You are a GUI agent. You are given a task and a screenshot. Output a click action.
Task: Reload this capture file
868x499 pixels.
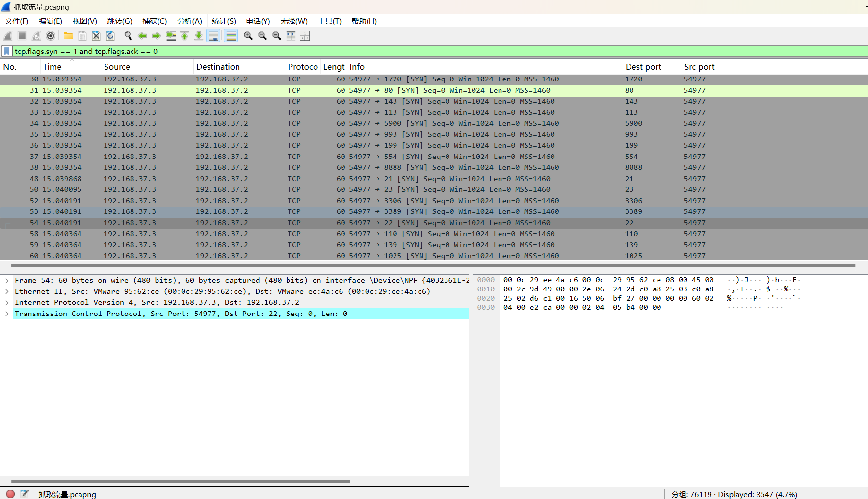point(110,36)
